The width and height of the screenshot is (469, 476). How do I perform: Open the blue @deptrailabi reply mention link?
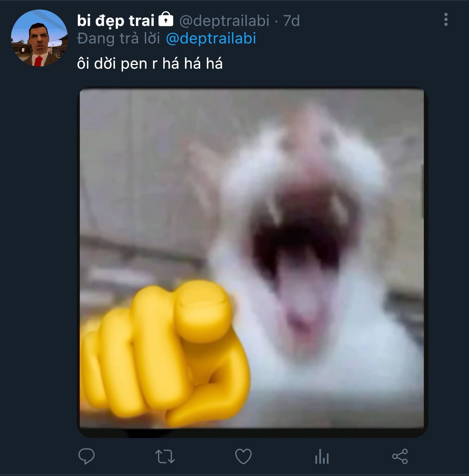pos(211,38)
